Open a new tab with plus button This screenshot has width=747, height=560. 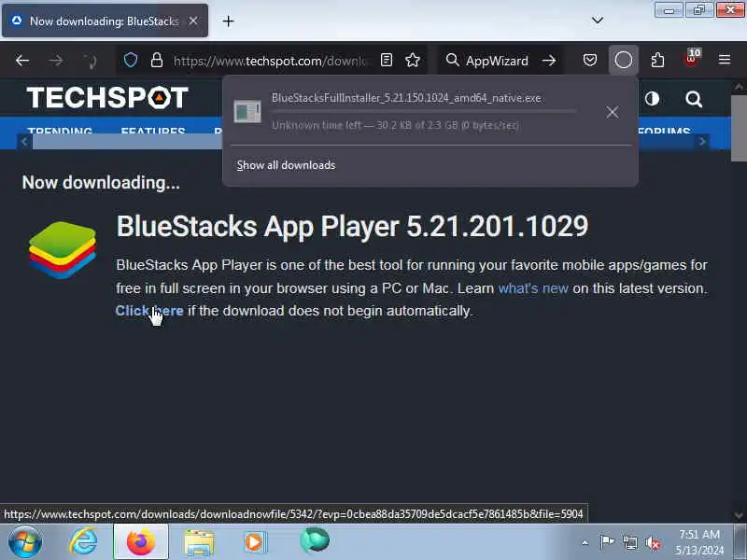click(228, 21)
